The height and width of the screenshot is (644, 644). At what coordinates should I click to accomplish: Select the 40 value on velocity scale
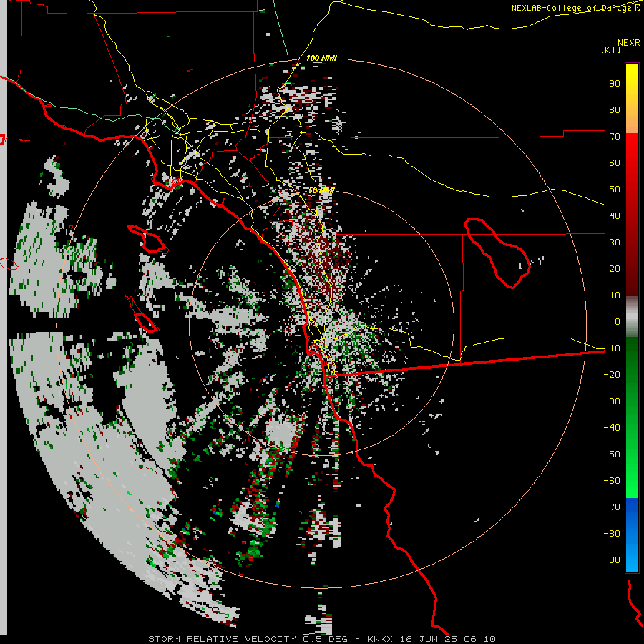pos(615,216)
